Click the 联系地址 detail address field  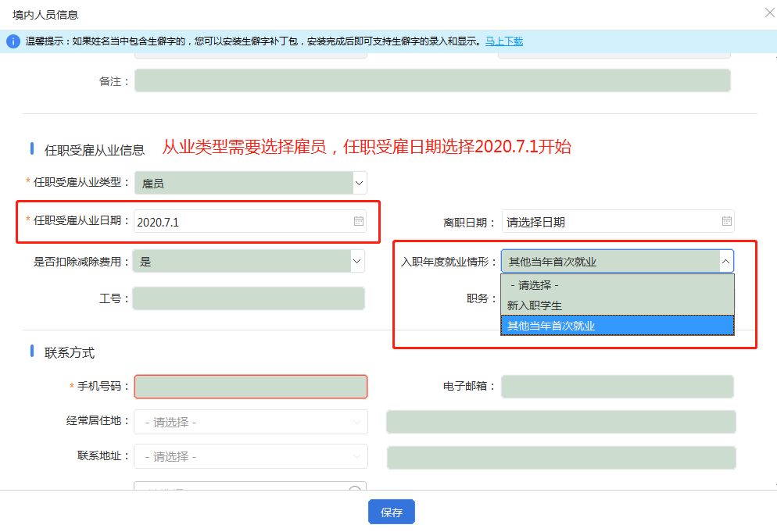pos(561,458)
